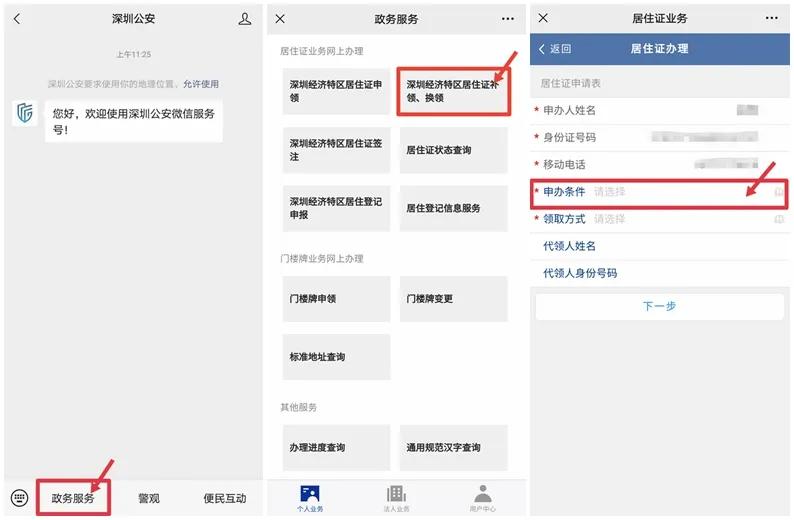794x520 pixels.
Task: Open 办理进度查询
Action: point(336,448)
